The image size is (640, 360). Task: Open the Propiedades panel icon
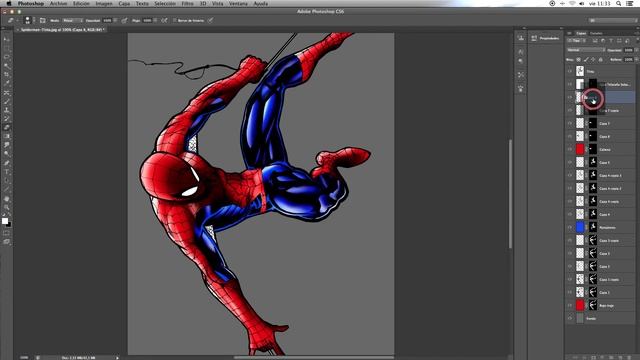tap(534, 38)
